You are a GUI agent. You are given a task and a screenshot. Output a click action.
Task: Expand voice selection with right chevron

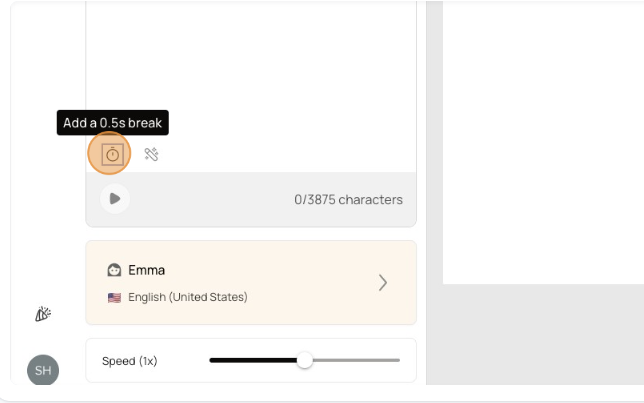tap(383, 283)
